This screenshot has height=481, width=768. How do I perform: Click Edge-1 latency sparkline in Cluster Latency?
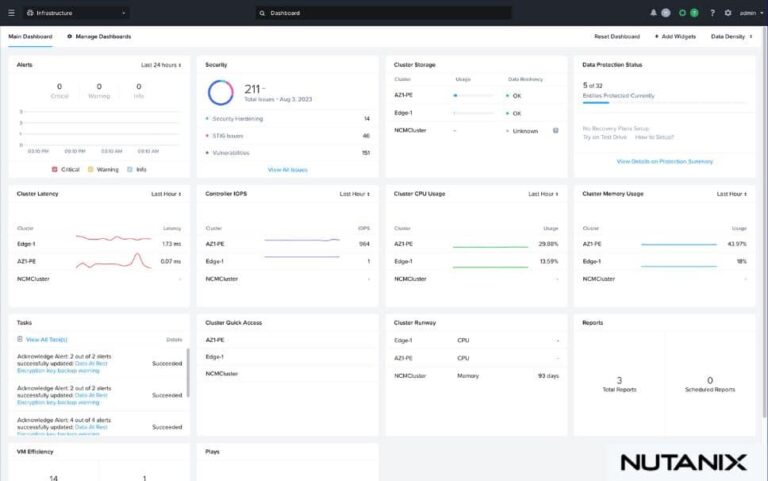point(113,239)
